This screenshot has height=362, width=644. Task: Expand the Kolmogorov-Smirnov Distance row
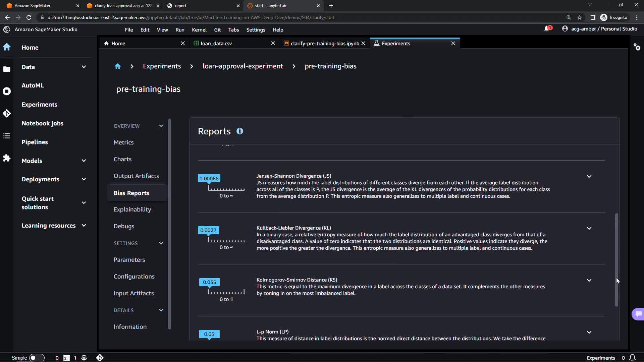(589, 280)
